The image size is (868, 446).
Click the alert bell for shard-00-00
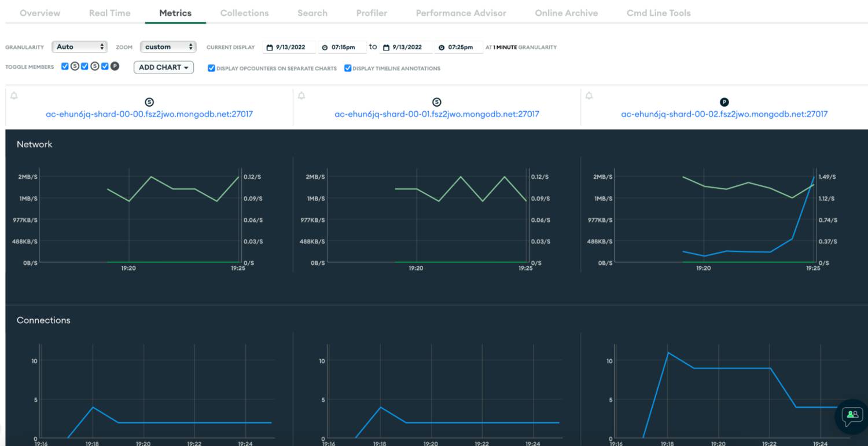pyautogui.click(x=14, y=96)
